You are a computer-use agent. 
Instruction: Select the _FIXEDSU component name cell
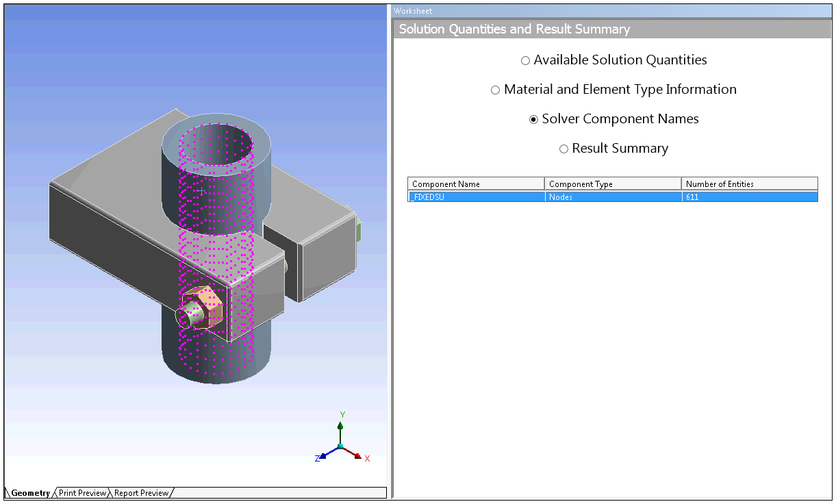pyautogui.click(x=476, y=197)
